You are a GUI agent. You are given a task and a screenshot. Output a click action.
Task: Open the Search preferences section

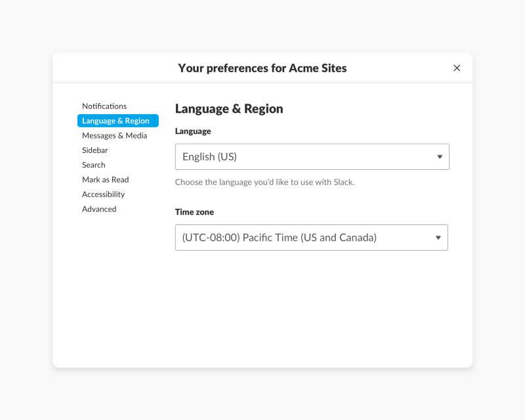coord(94,165)
